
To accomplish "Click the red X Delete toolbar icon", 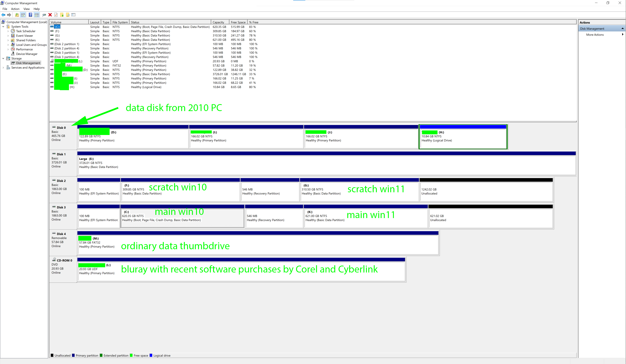I will point(50,15).
